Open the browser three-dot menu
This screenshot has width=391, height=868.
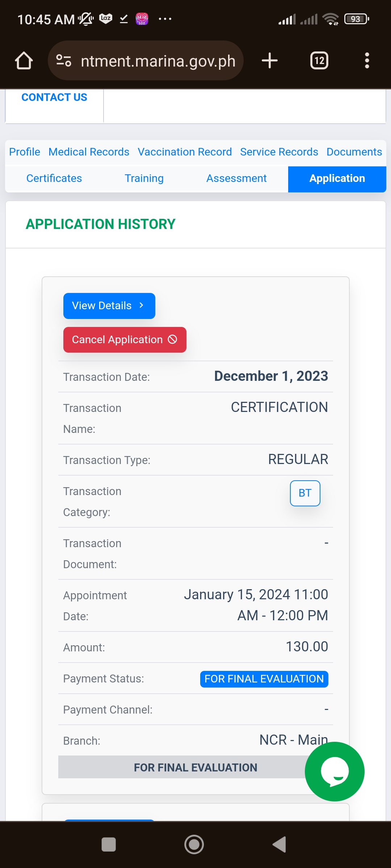367,60
